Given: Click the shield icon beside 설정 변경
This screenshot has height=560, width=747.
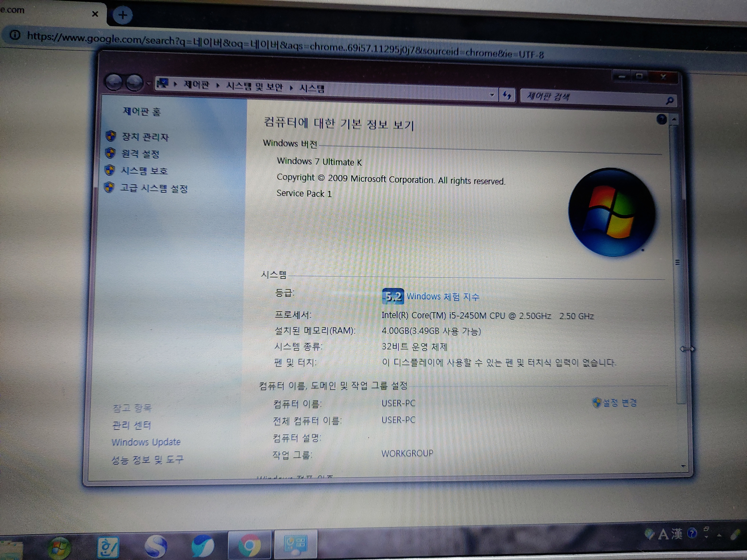Looking at the screenshot, I should [x=597, y=402].
